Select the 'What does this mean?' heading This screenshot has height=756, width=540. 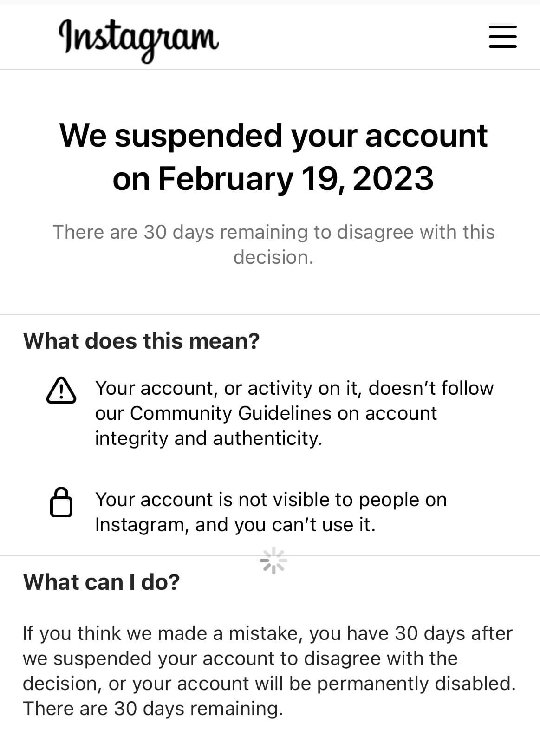pos(141,341)
